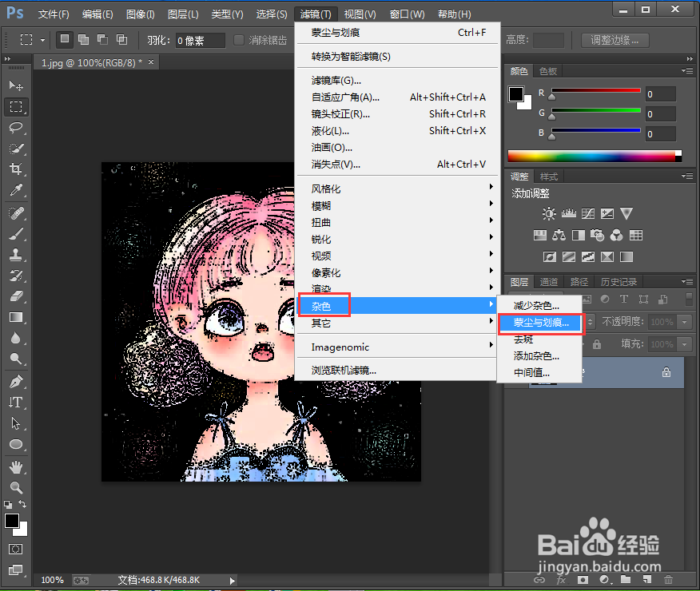Open the color panel options menu

pyautogui.click(x=687, y=71)
